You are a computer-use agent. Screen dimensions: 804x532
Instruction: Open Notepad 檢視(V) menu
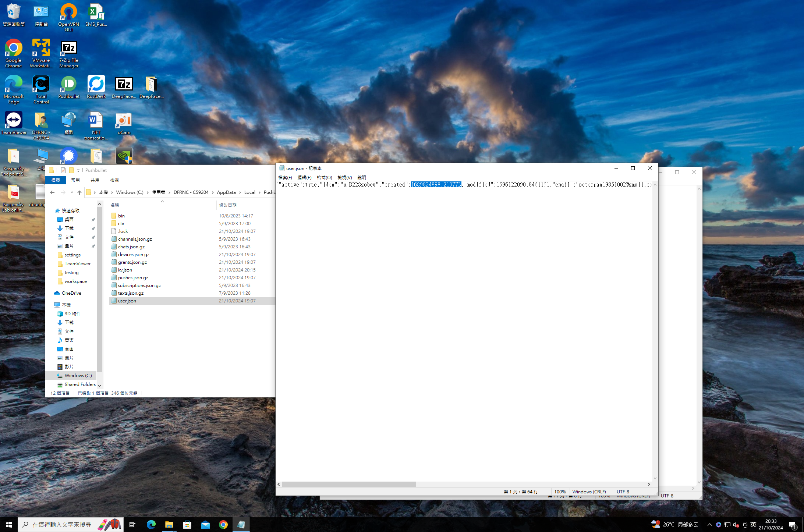tap(345, 177)
